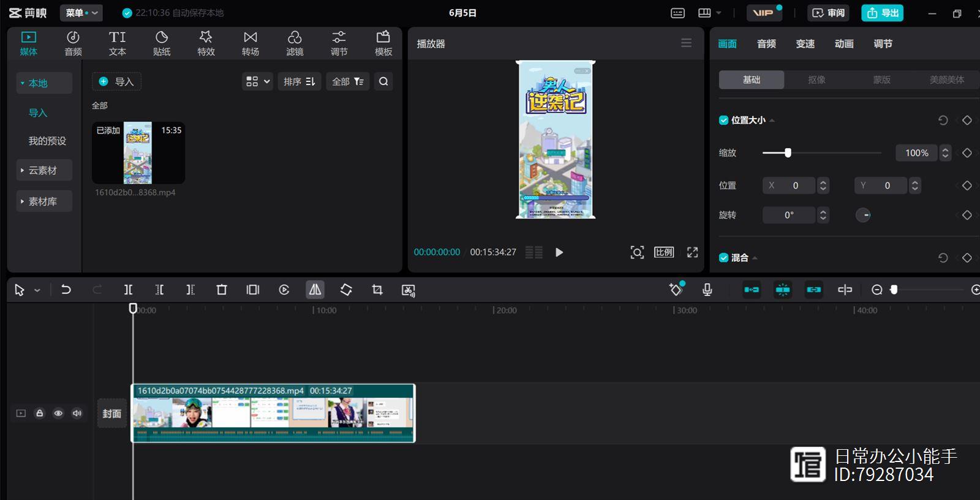Toggle the 混合 checkbox

click(723, 258)
